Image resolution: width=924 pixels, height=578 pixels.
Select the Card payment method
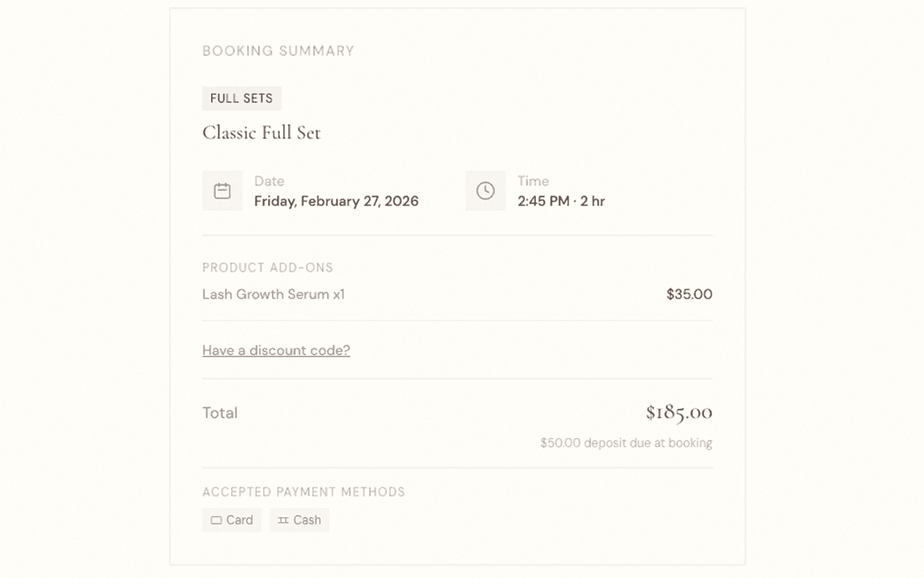pos(232,520)
